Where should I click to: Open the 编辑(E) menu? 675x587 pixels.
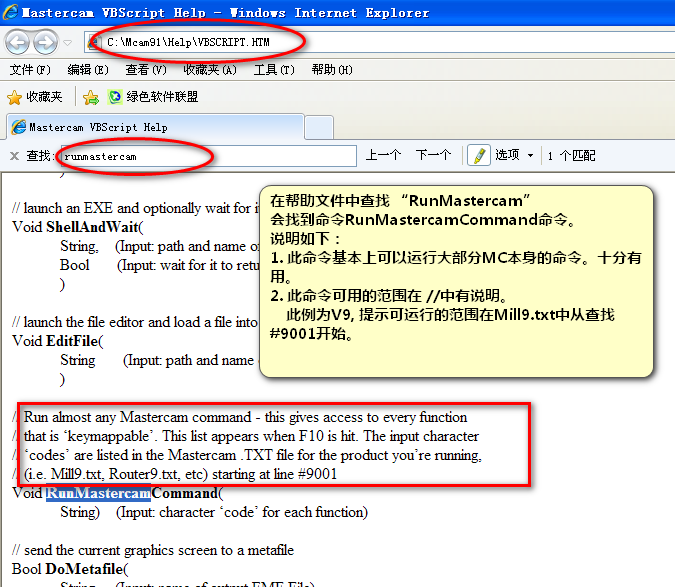tap(88, 69)
